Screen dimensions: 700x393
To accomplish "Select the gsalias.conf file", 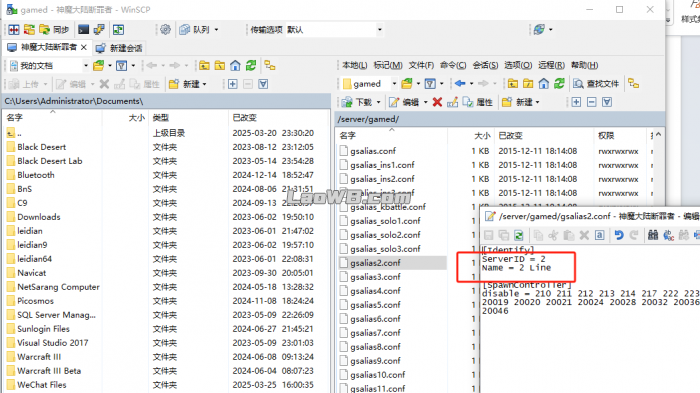I will (373, 151).
